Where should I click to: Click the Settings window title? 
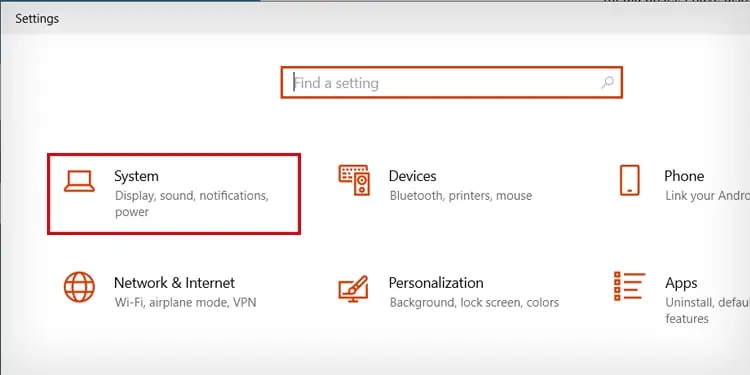coord(37,19)
